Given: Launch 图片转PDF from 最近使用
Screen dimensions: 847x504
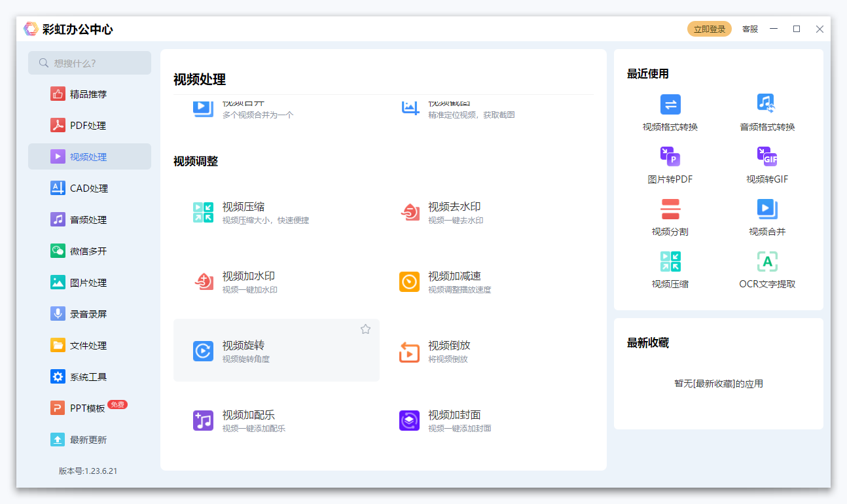Looking at the screenshot, I should click(670, 166).
